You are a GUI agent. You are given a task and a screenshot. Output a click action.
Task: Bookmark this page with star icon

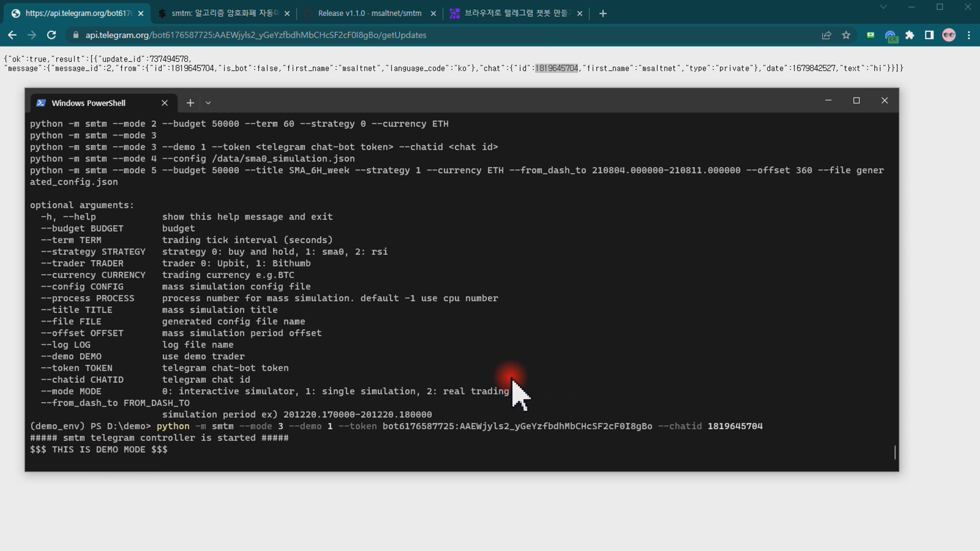(846, 35)
